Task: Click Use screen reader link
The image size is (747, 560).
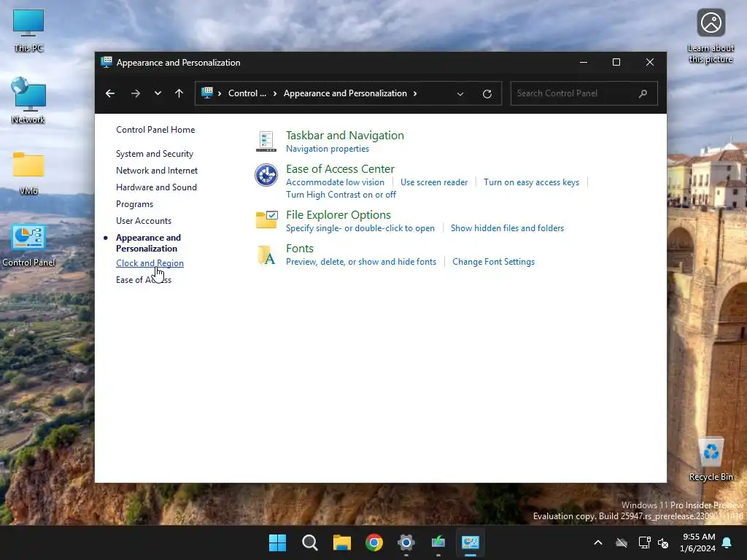Action: coord(434,182)
